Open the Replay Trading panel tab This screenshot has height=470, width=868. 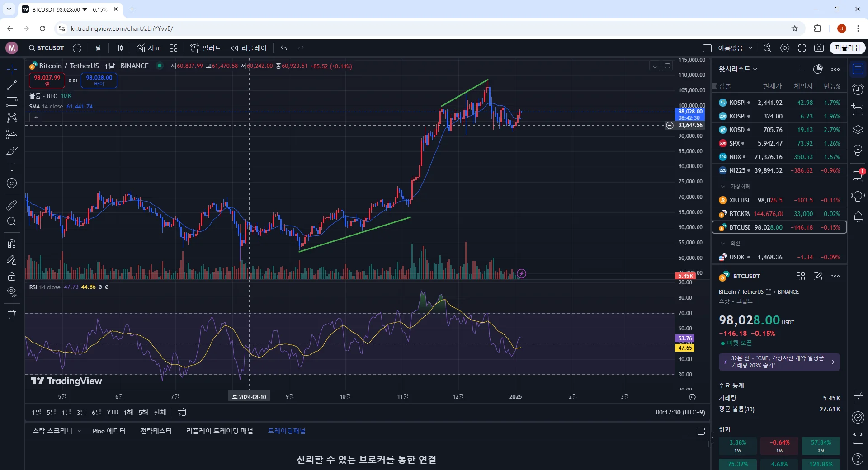220,431
